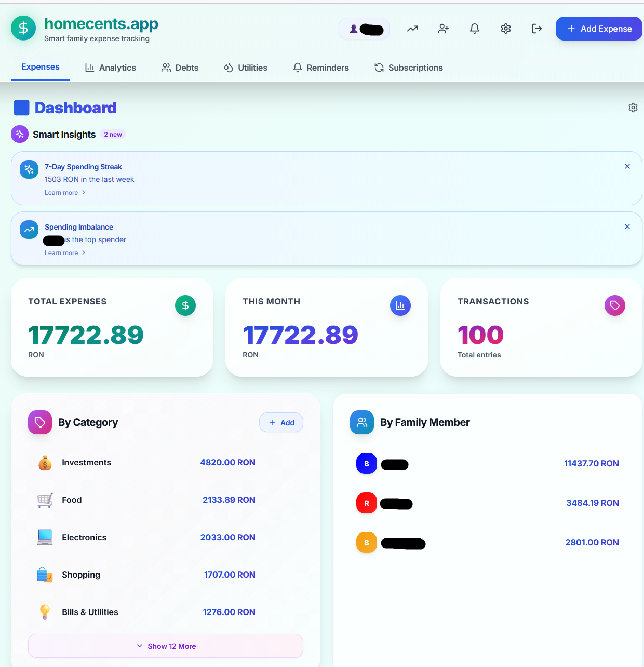
Task: Click the green dollar icon on Total Expenses card
Action: 185,305
